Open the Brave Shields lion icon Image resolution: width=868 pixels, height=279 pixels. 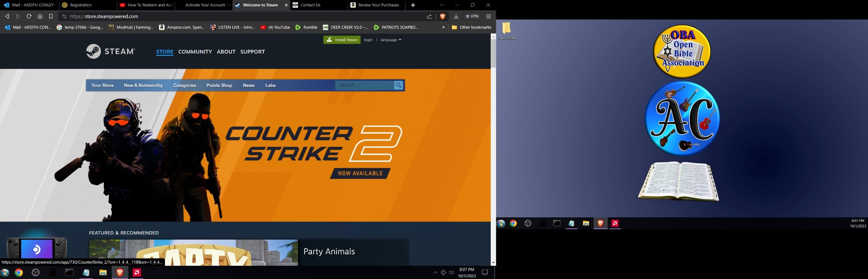[x=443, y=16]
